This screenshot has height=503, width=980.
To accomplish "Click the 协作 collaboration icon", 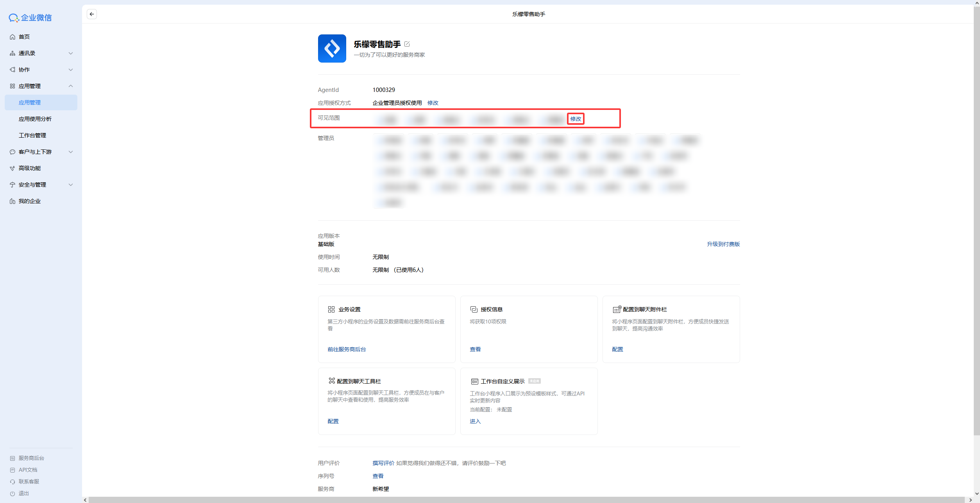I will pos(13,70).
